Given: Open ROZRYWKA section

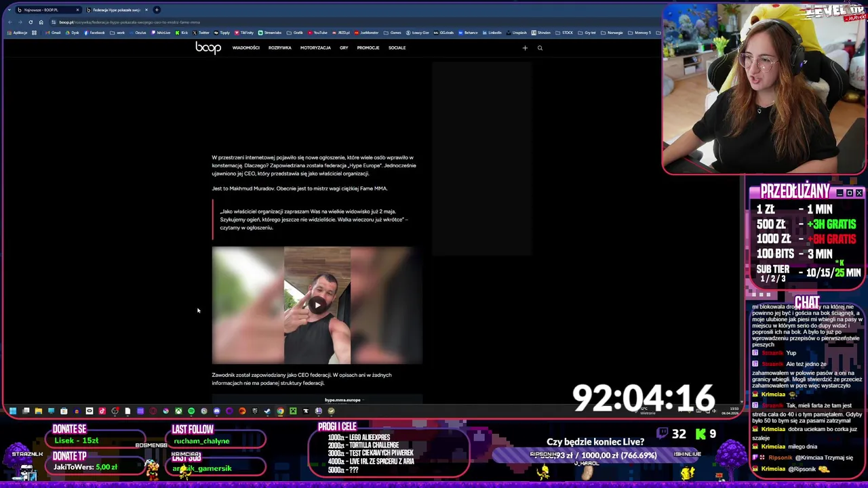Looking at the screenshot, I should tap(279, 47).
